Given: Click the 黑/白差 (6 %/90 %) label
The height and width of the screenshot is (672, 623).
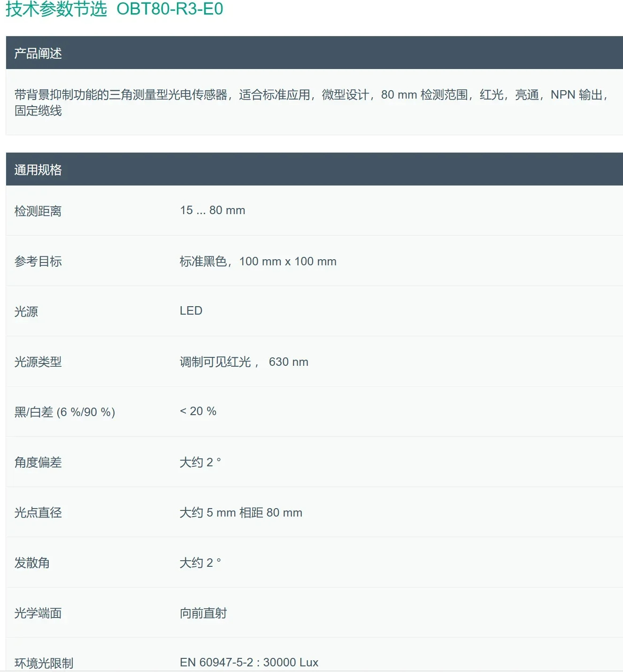Looking at the screenshot, I should click(65, 412).
